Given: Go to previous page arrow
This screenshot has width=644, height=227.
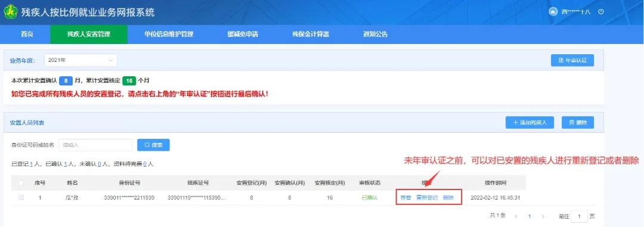Looking at the screenshot, I should (x=516, y=216).
